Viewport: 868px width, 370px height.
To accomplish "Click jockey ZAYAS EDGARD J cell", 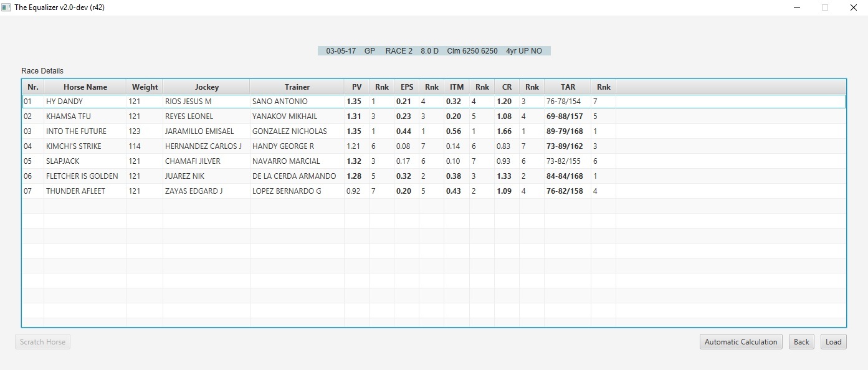I will tap(206, 191).
